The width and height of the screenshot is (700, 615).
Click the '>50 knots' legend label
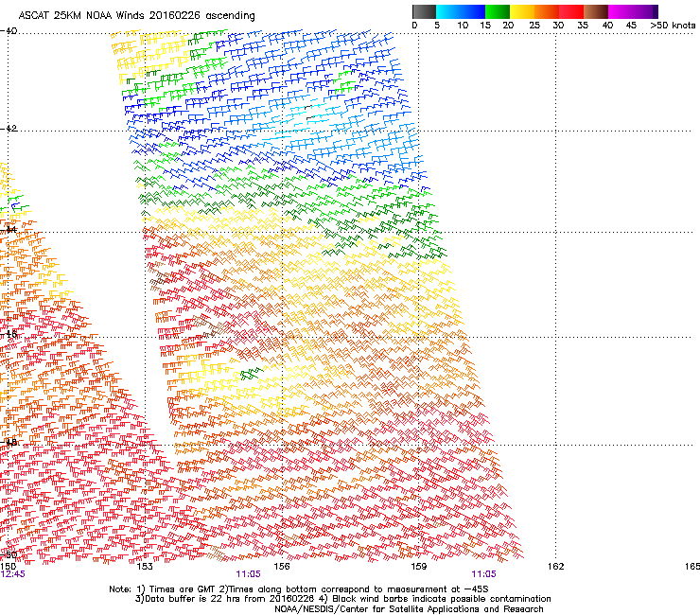(673, 26)
